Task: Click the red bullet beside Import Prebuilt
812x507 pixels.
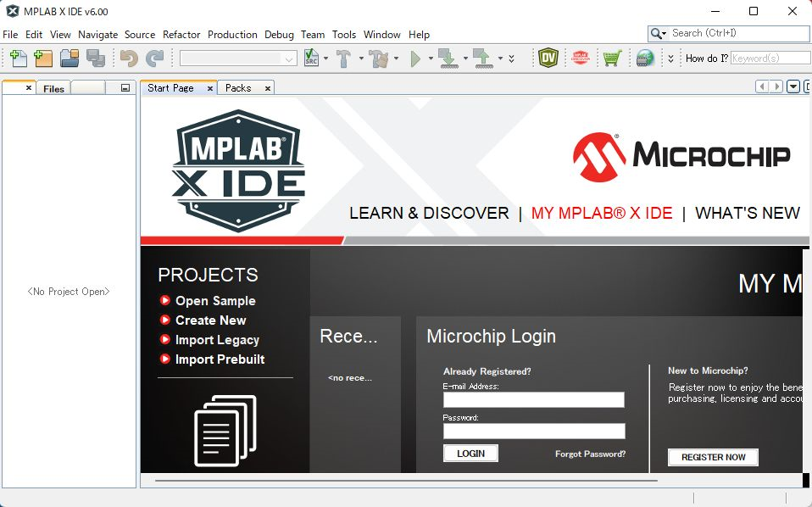Action: pyautogui.click(x=165, y=359)
